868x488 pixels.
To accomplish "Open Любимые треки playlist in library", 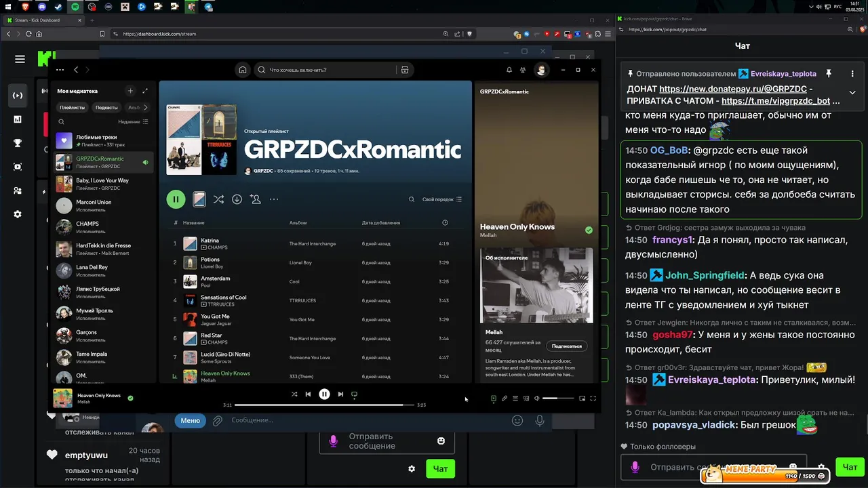I will click(x=104, y=140).
